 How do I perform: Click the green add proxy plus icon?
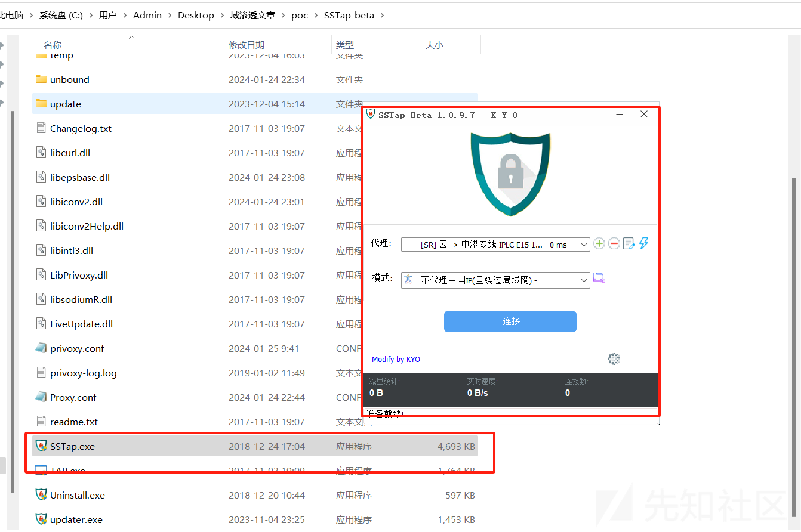click(599, 243)
